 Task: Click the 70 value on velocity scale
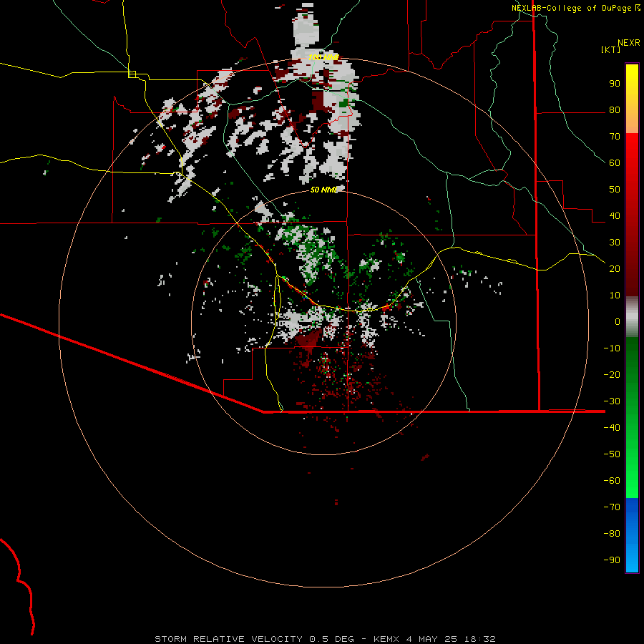click(x=615, y=137)
